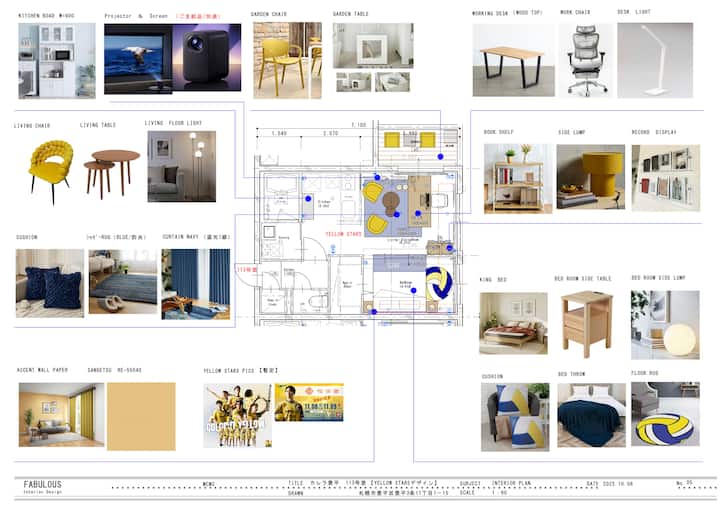
Task: Select the GARDEN TABLE label
Action: click(351, 14)
